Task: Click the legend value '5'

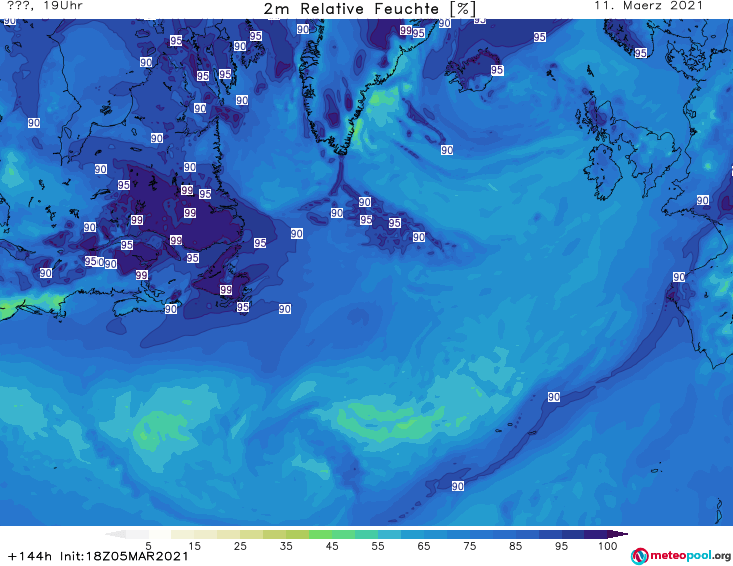Action: [148, 546]
